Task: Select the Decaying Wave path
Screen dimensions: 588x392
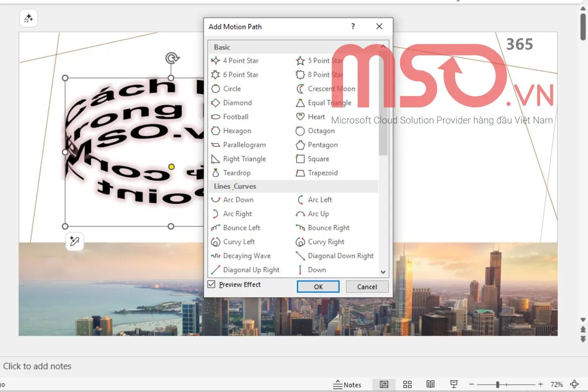Action: (x=246, y=256)
